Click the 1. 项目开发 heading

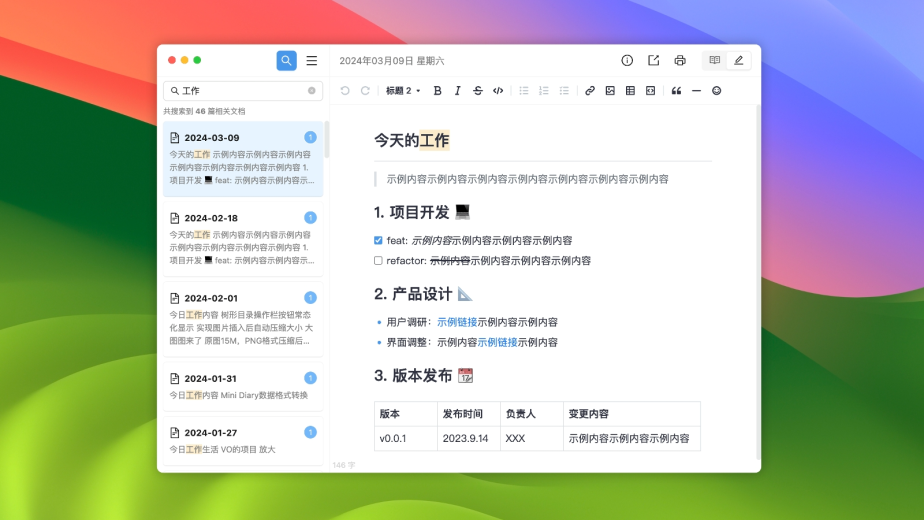422,212
